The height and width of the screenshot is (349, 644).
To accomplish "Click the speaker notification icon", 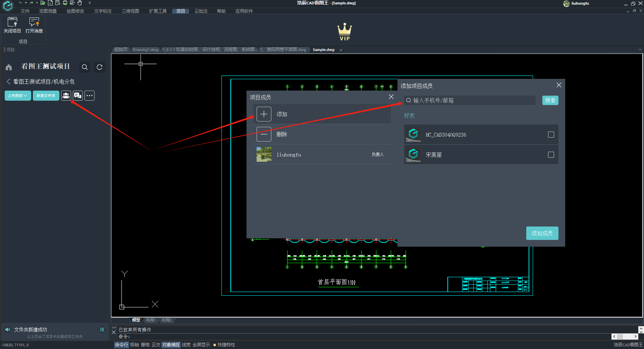I will [x=7, y=330].
